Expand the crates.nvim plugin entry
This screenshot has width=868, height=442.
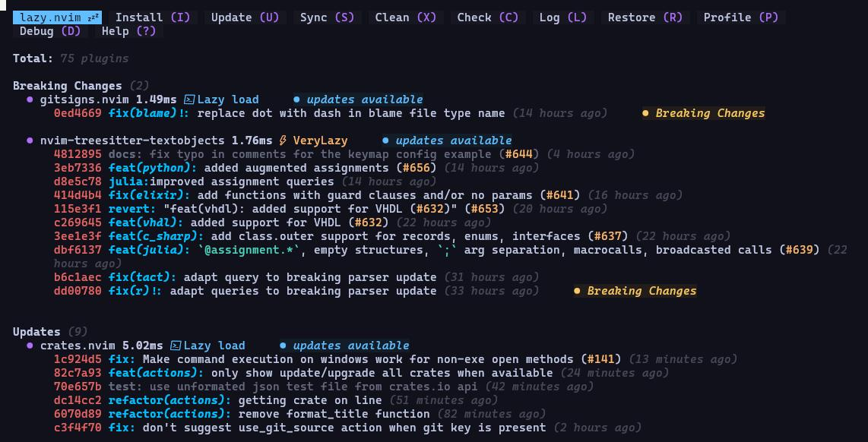(78, 346)
